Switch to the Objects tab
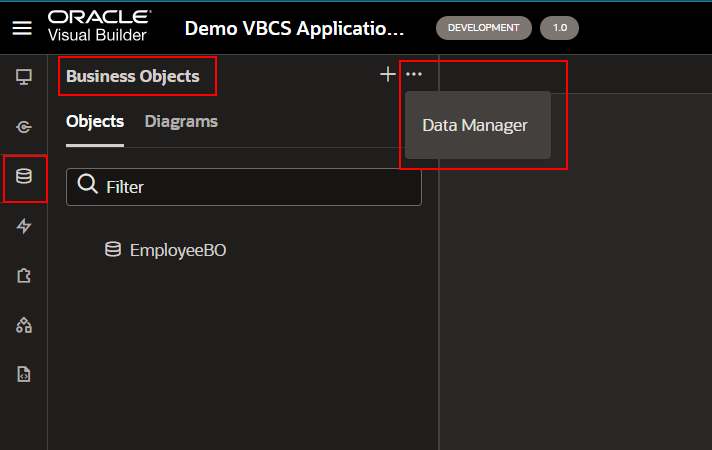The height and width of the screenshot is (450, 712). point(95,122)
